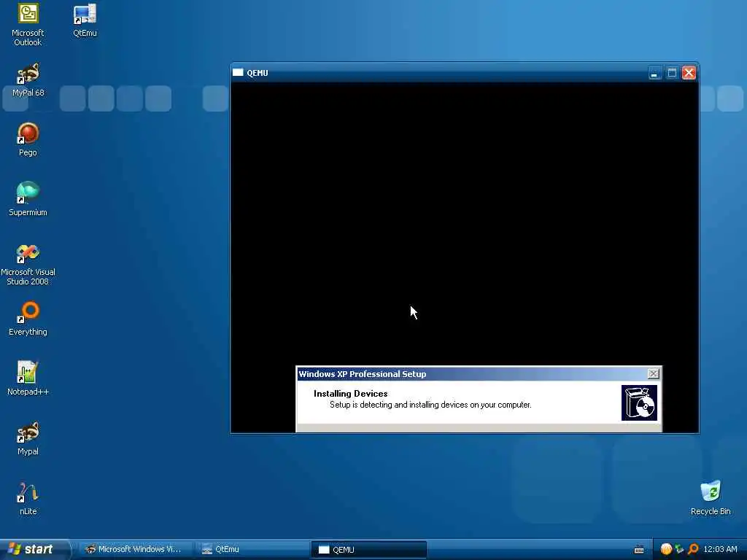Click the Installing Devices heading

click(351, 393)
